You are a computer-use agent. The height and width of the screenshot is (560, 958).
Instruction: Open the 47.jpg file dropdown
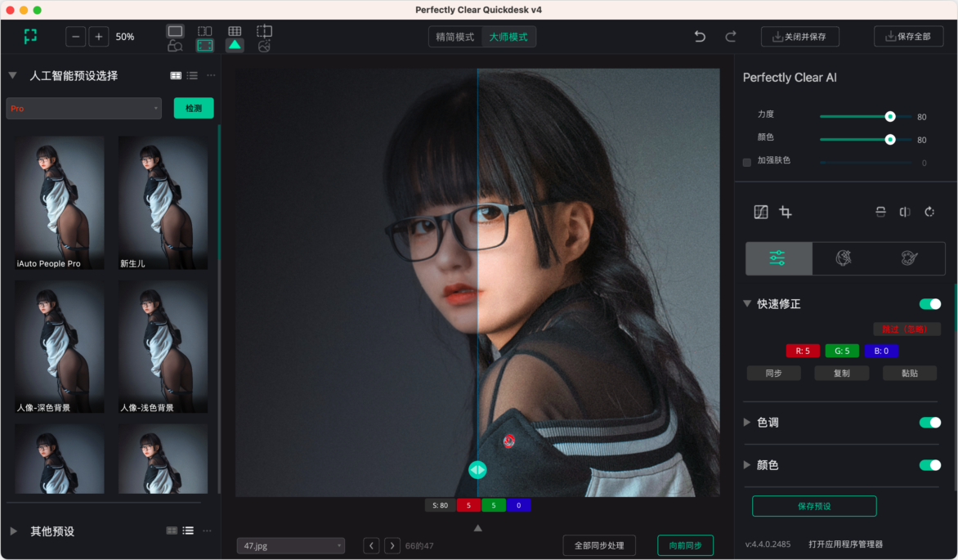(291, 546)
